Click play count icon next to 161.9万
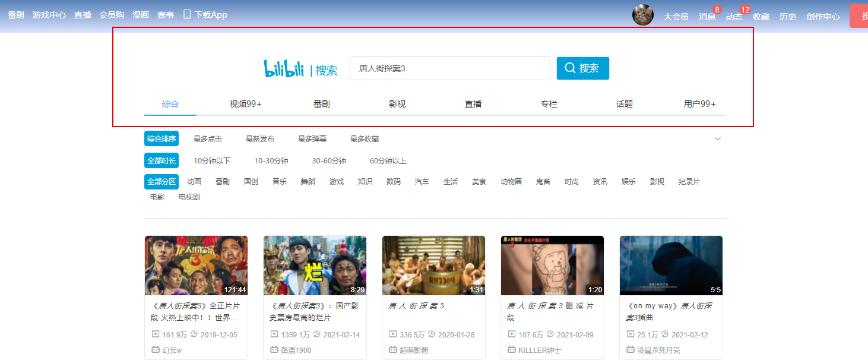Viewport: 868px width, 360px height. 156,334
